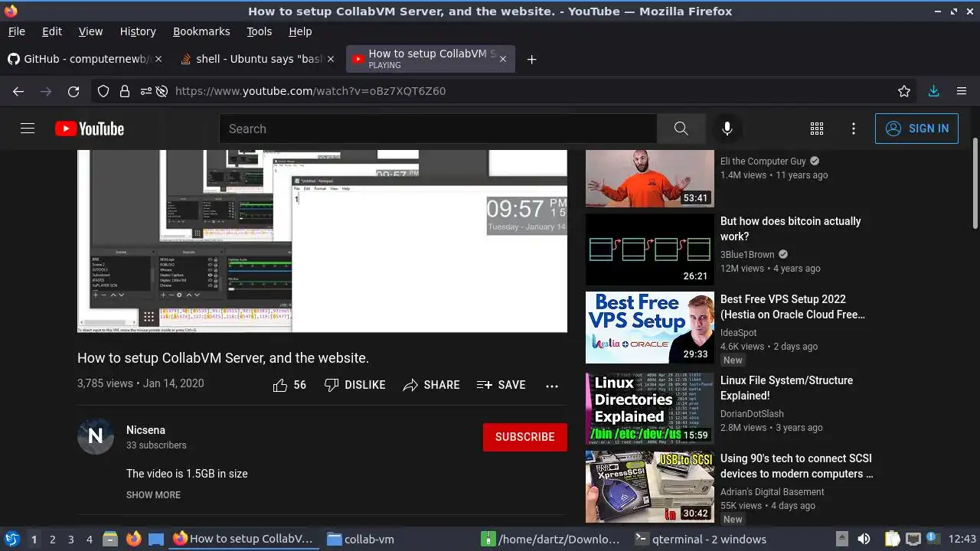Open the YouTube apps grid
Screen dimensions: 980x551
[817, 129]
